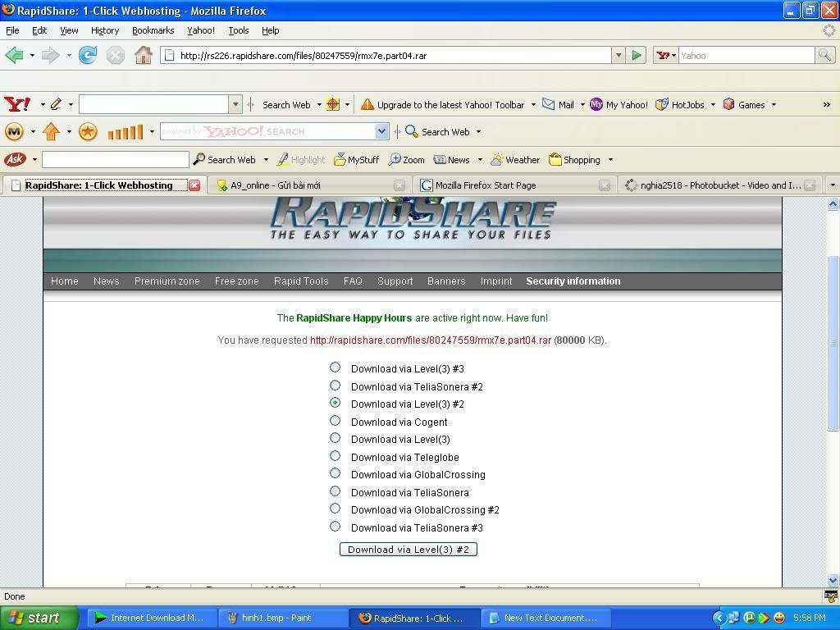
Task: Open Mail from the Yahoo toolbar
Action: coord(558,104)
